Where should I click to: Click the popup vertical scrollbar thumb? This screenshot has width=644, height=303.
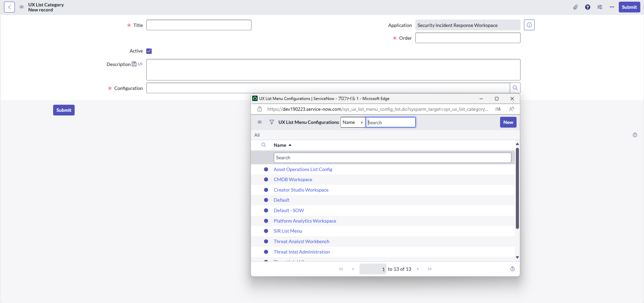click(517, 188)
